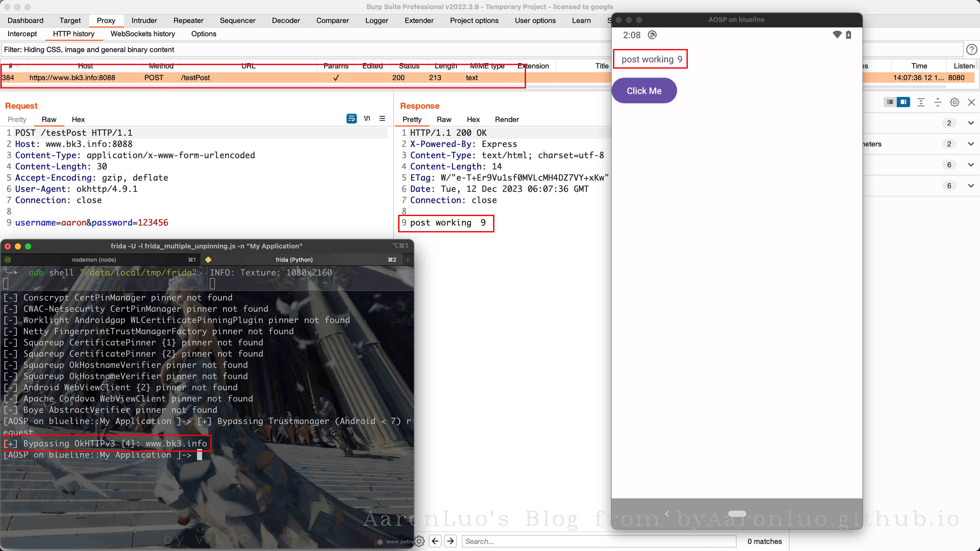The width and height of the screenshot is (980, 551).
Task: Expand the Inspector section showing 2 parameters
Action: point(971,144)
